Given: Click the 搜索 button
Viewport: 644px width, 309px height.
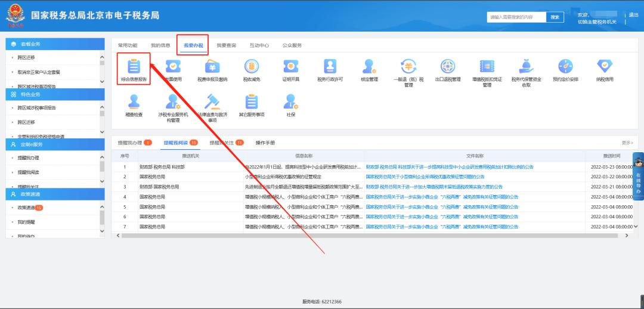Looking at the screenshot, I should (x=555, y=17).
